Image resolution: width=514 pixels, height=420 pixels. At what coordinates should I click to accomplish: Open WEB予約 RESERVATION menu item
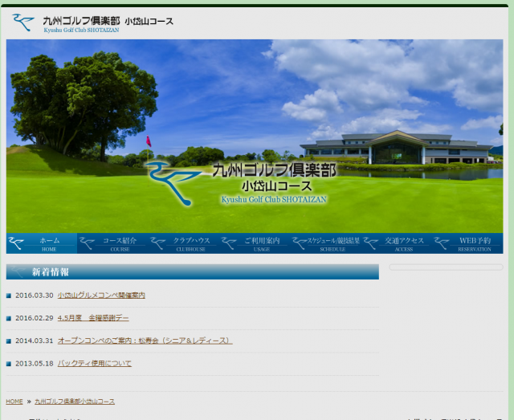[x=467, y=243]
